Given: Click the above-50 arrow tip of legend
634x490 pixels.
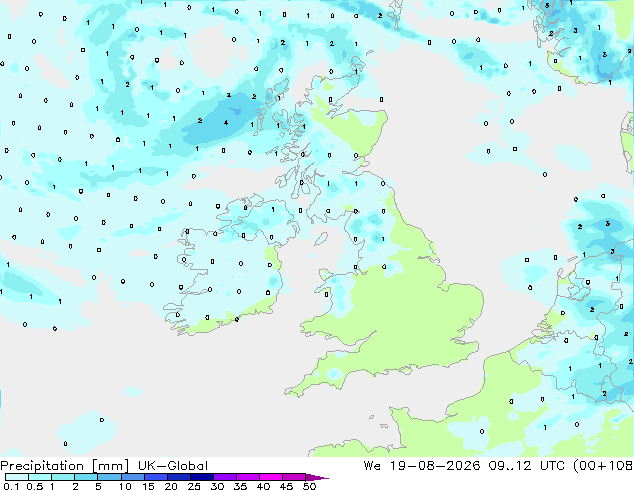Looking at the screenshot, I should click(x=317, y=477).
